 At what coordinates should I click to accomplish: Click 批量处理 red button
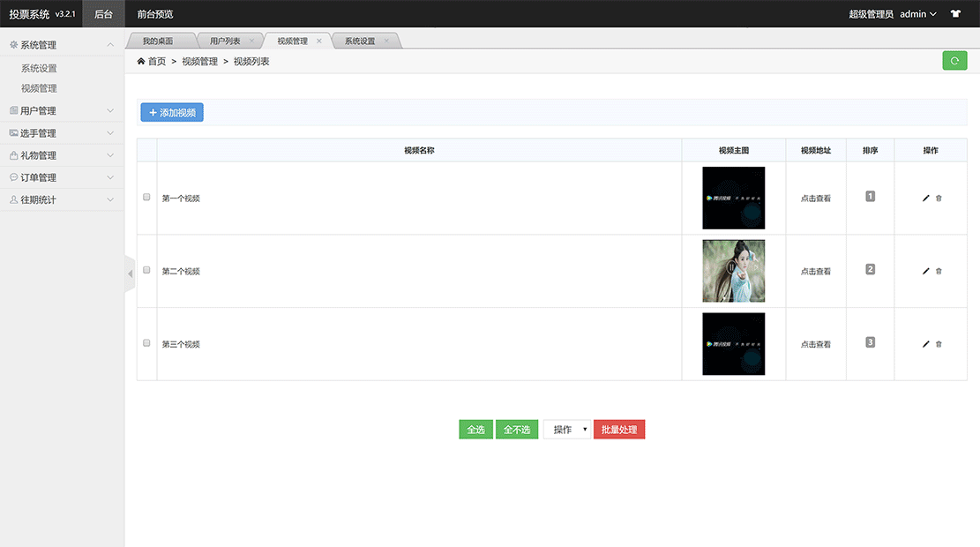pyautogui.click(x=618, y=430)
